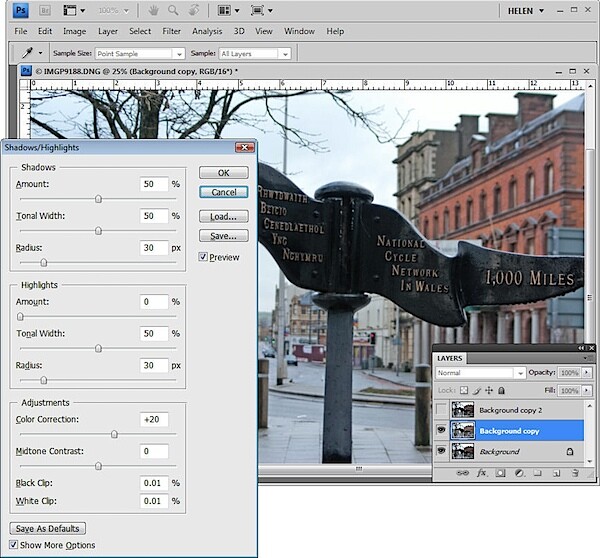This screenshot has height=558, width=600.
Task: Click the Shadows Tonal Width slider handle
Action: [x=98, y=231]
